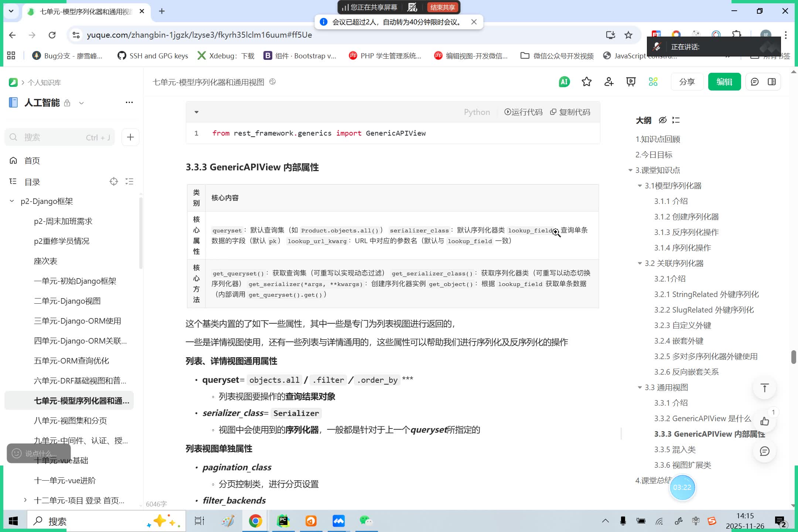Collapse the 3.1模型序列化器 outline section

click(640, 186)
